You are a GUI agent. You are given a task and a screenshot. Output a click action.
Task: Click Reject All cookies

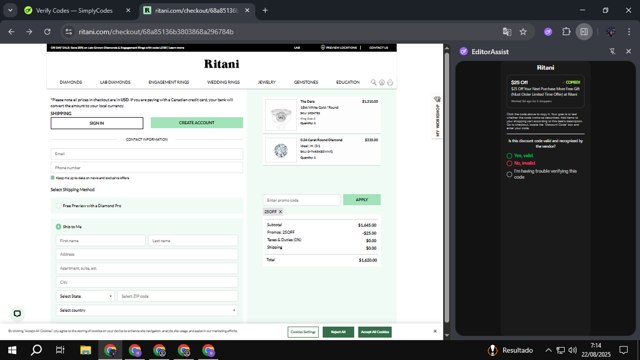click(338, 332)
